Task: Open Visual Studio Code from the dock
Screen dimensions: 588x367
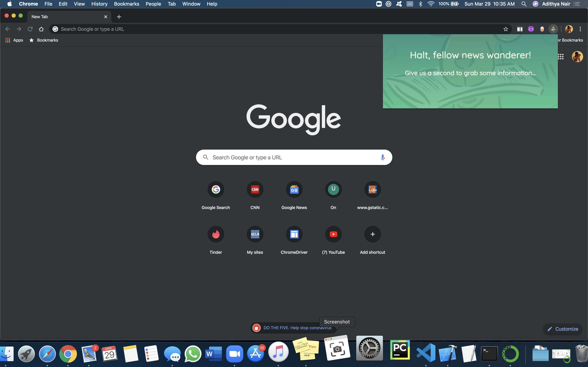Action: (426, 353)
